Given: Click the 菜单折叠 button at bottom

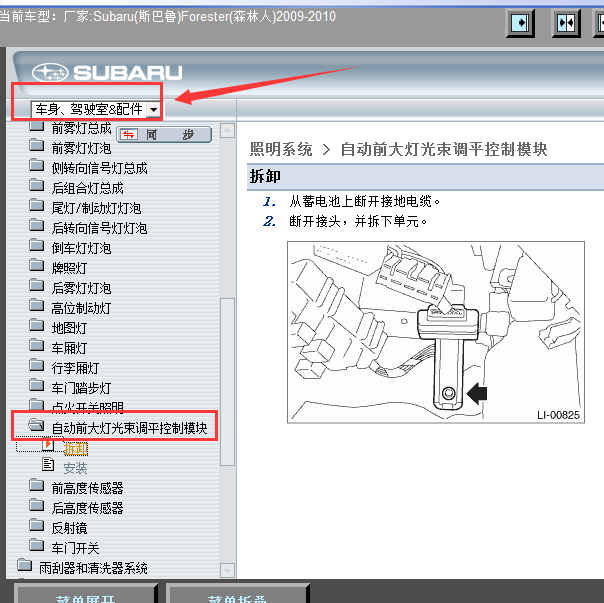Looking at the screenshot, I should click(238, 594).
